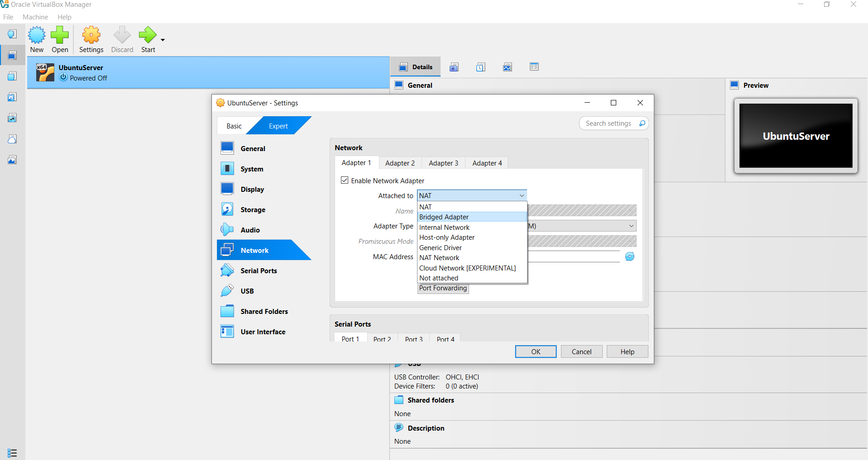Switch to the Adapter 2 tab
This screenshot has height=460, width=868.
[x=400, y=163]
